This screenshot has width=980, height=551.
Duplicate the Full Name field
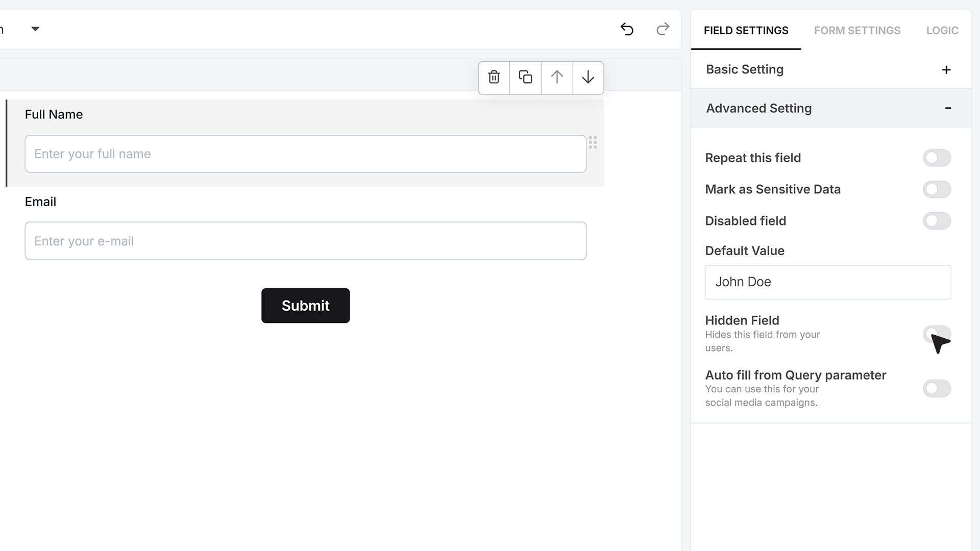pos(525,78)
